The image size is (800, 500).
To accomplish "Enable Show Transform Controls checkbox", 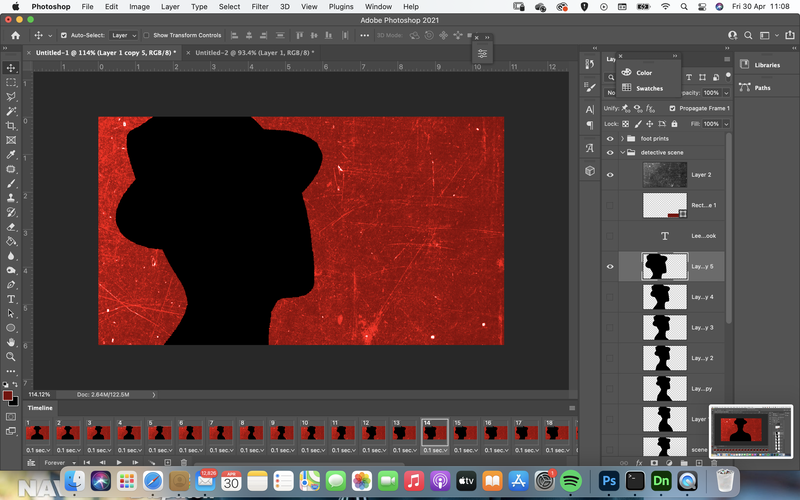I will tap(146, 35).
